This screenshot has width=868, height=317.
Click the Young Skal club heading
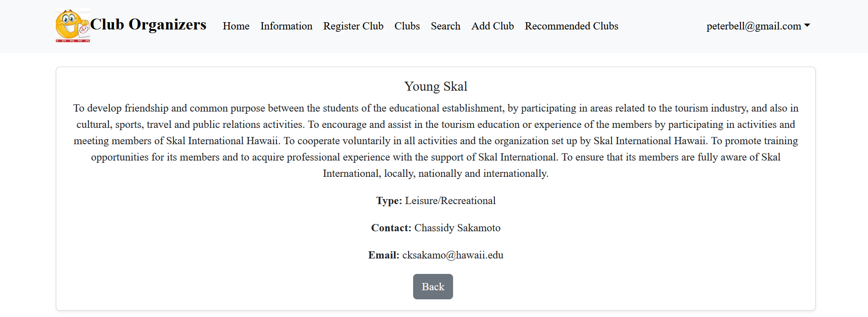pyautogui.click(x=435, y=86)
